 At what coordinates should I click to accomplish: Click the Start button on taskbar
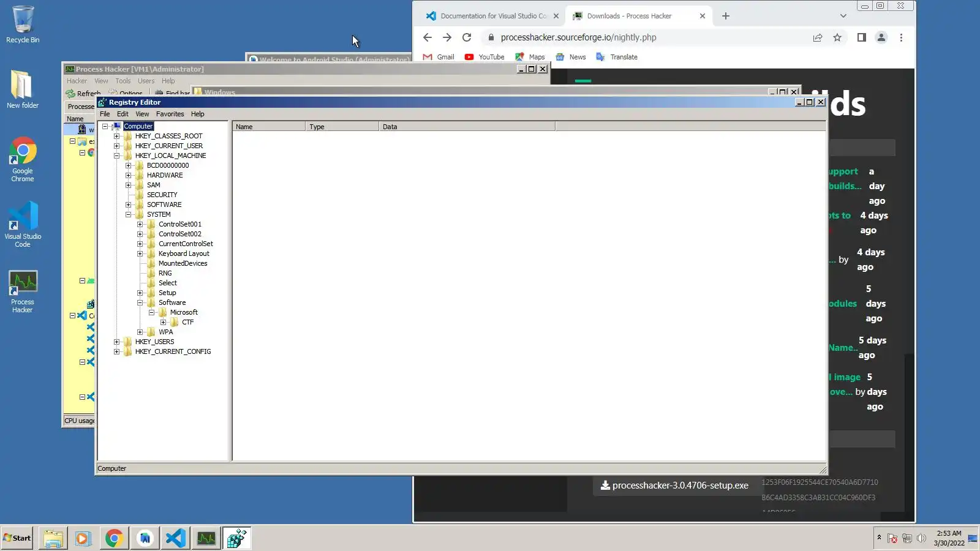(x=17, y=538)
